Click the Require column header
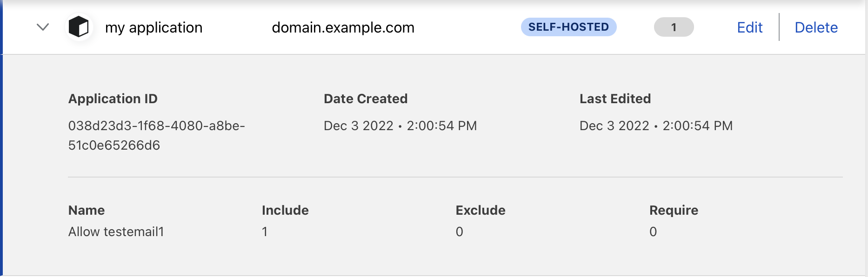The height and width of the screenshot is (277, 868). pyautogui.click(x=674, y=210)
